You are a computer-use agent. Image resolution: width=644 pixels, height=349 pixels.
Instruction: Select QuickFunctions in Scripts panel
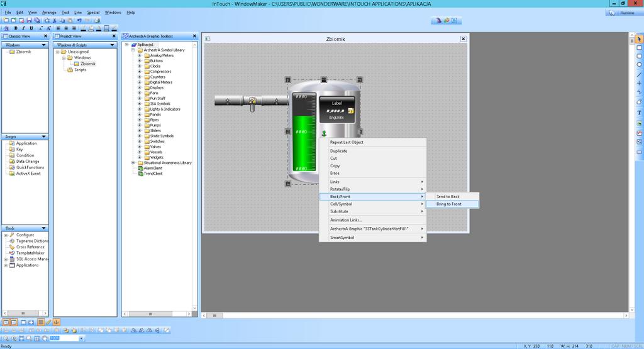pos(30,167)
